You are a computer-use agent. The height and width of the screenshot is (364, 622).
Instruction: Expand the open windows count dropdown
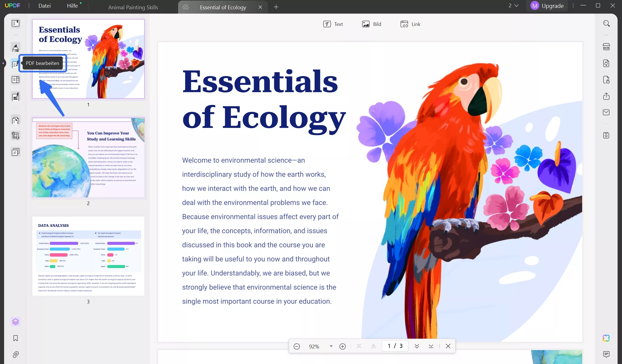pos(513,6)
